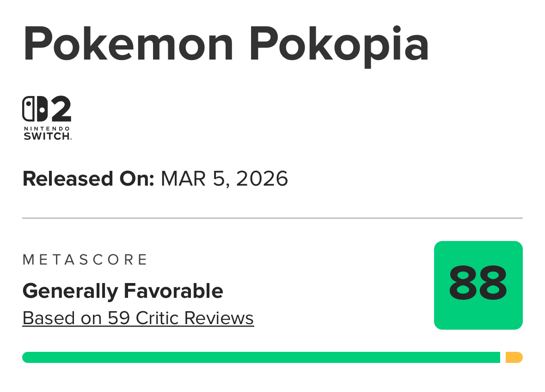The image size is (545, 392).
Task: Click the year "2026" in the release date
Action: [x=262, y=179]
